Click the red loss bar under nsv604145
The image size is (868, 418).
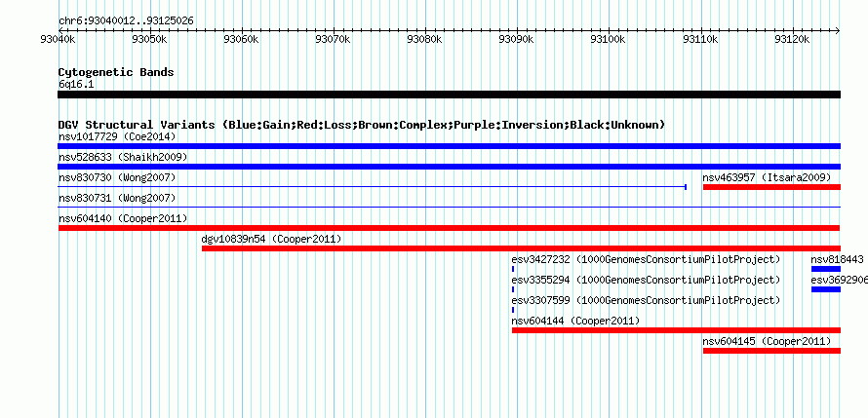point(771,351)
